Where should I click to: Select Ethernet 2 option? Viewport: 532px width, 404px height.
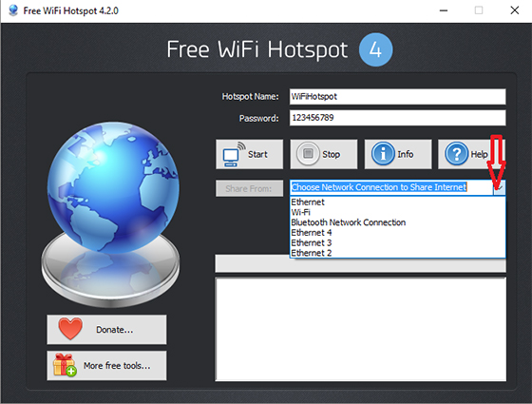point(398,253)
